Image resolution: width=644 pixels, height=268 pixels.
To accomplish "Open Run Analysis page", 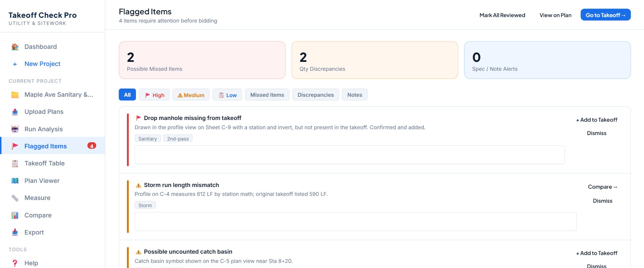I will 53,129.
